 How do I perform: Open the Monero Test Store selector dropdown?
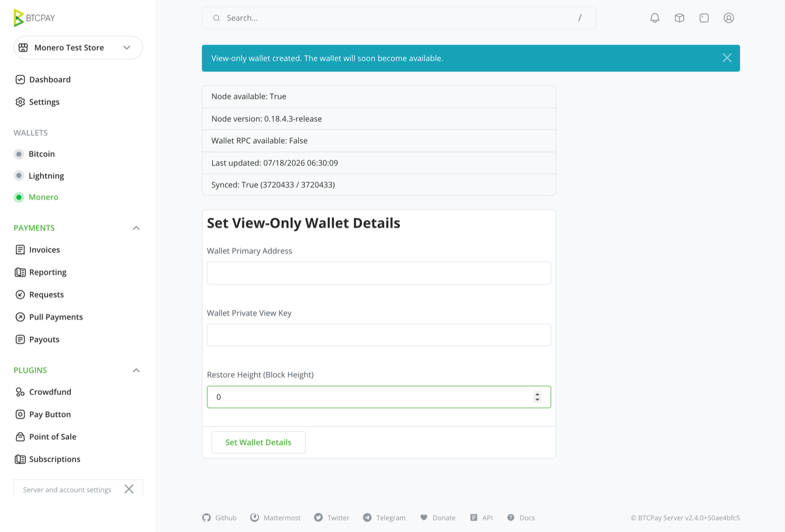[x=78, y=48]
